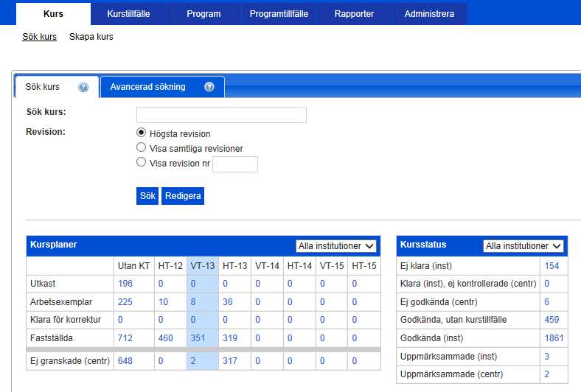The width and height of the screenshot is (581, 392).
Task: Open help icon on Sök kurs tab
Action: [x=83, y=87]
